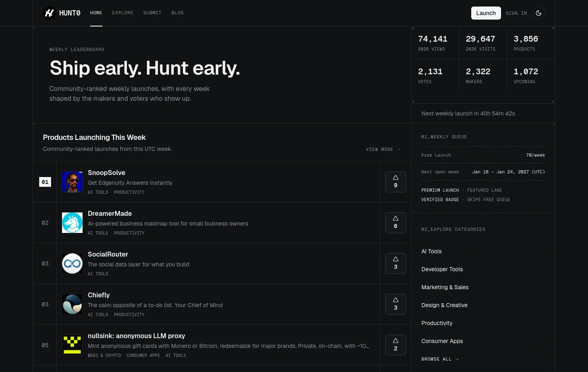Open Marketing & Sales category
588x372 pixels.
(445, 287)
